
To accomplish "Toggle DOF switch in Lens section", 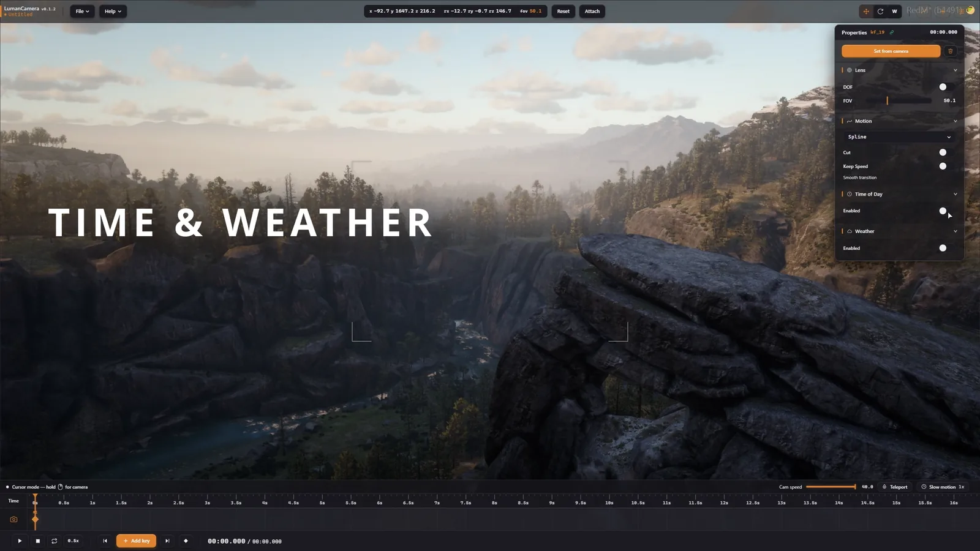I will click(x=947, y=87).
